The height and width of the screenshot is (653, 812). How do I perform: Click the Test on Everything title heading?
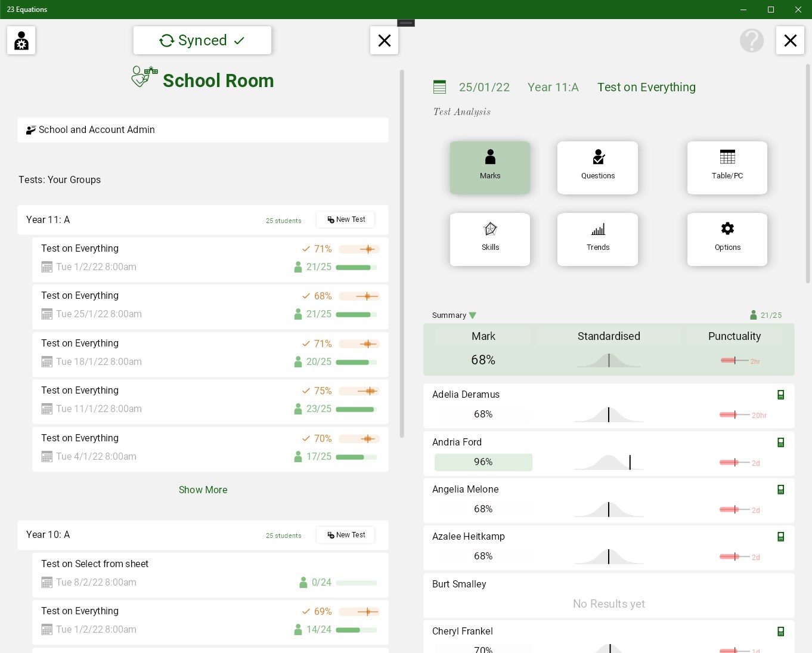[646, 88]
